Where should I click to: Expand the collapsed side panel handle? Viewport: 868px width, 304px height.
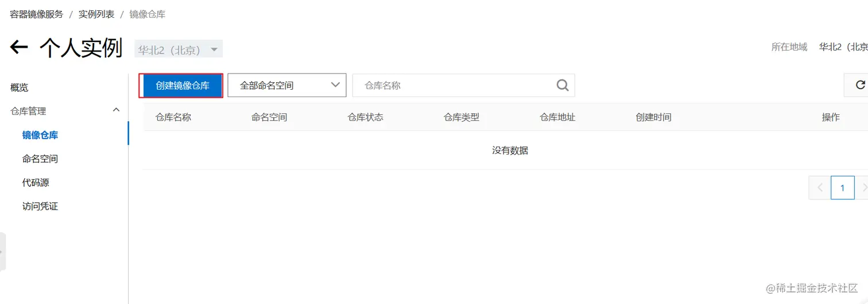(3, 252)
